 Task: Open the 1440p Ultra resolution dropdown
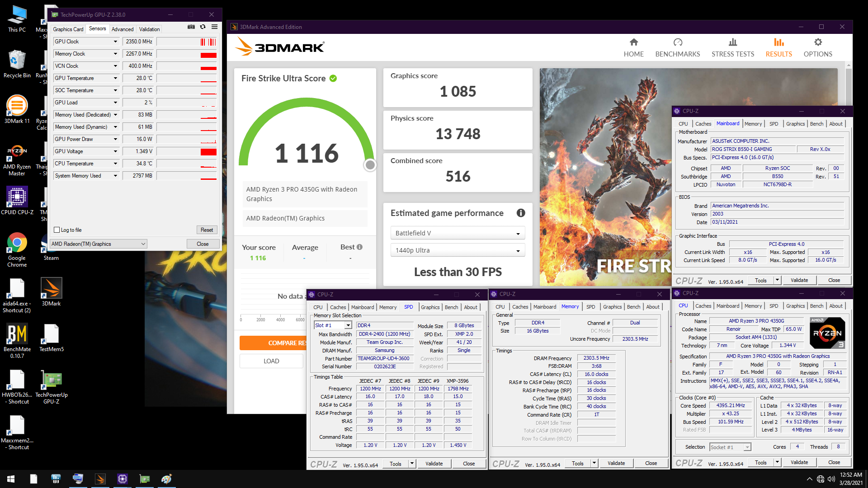458,250
